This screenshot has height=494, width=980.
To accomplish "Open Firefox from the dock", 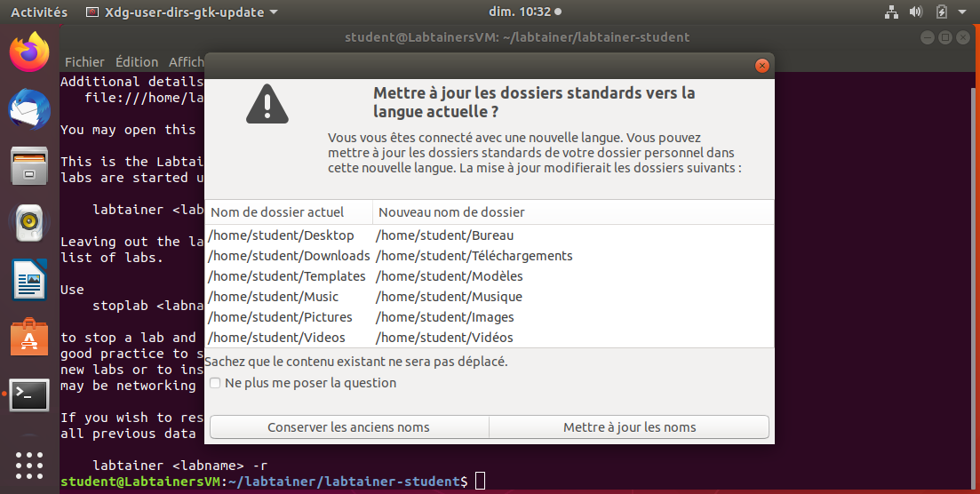I will coord(29,53).
